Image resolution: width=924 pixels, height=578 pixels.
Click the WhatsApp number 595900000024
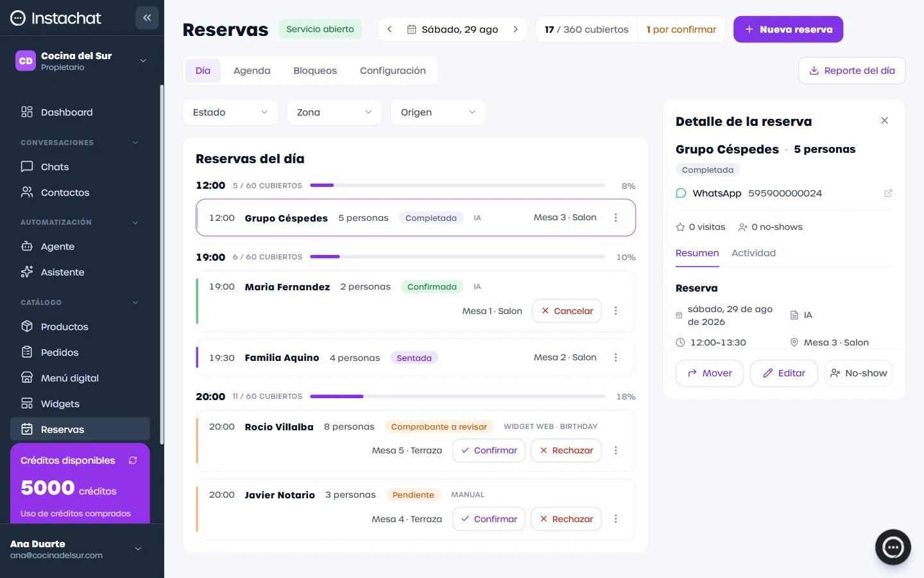(785, 193)
